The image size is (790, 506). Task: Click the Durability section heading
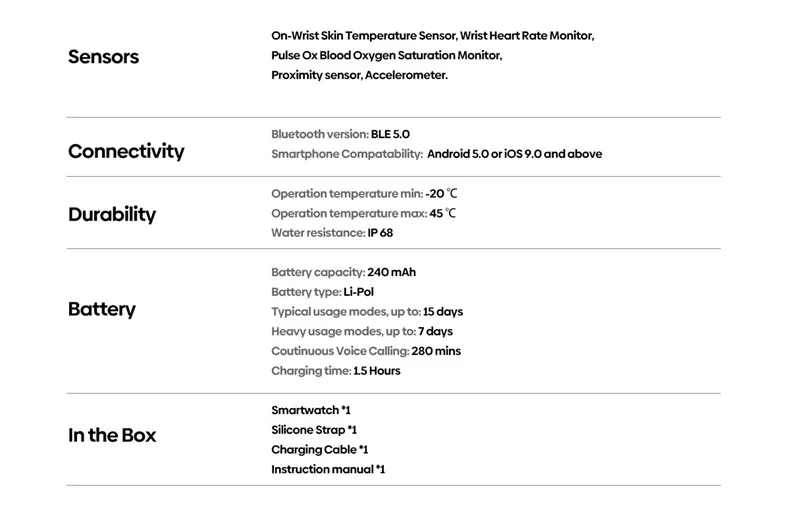click(x=112, y=215)
